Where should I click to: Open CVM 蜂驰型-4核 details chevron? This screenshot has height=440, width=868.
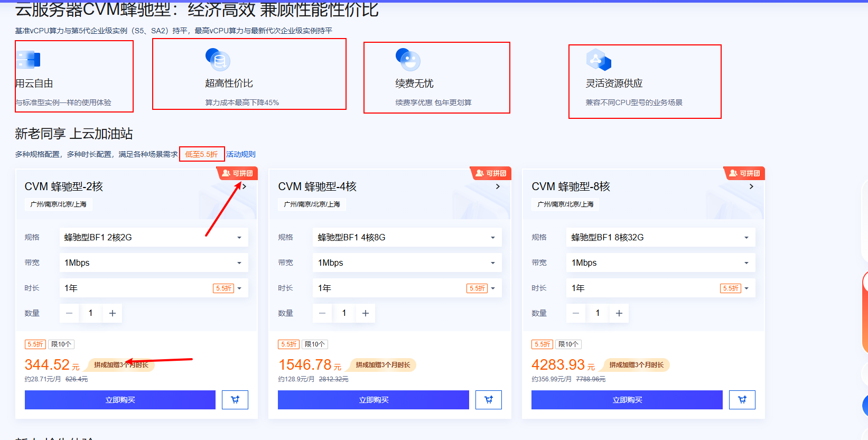498,186
